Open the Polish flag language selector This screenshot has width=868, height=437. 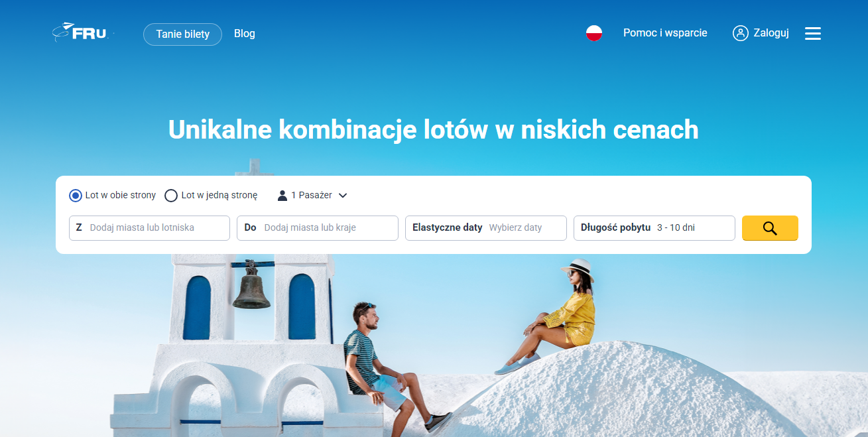(x=594, y=33)
